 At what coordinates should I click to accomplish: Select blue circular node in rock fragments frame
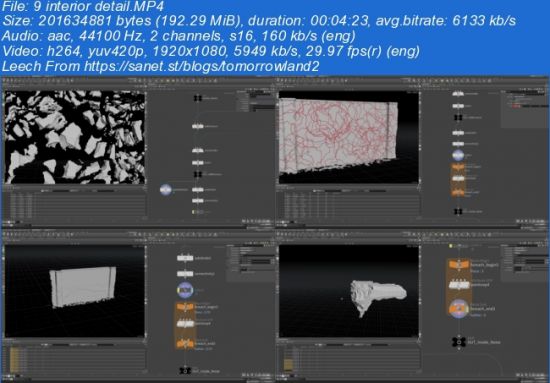166,190
